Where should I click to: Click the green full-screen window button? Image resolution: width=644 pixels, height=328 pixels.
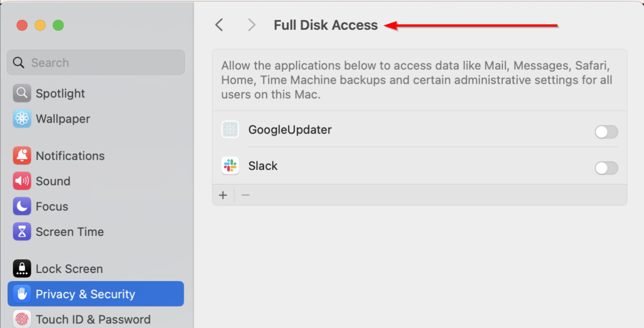tap(58, 25)
